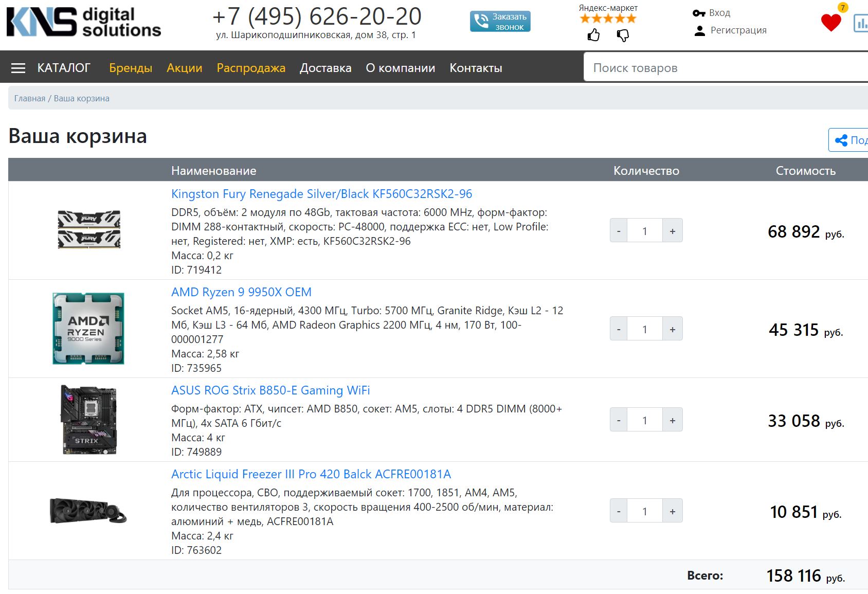Open the Распродажа menu item
This screenshot has height=594, width=868.
tap(251, 68)
